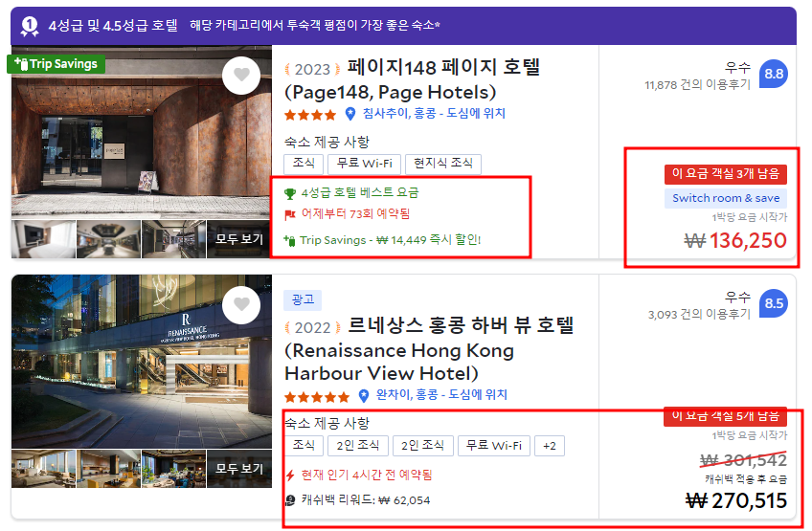This screenshot has width=812, height=531.
Task: Click the 2023 award laurel badge
Action: click(x=312, y=69)
